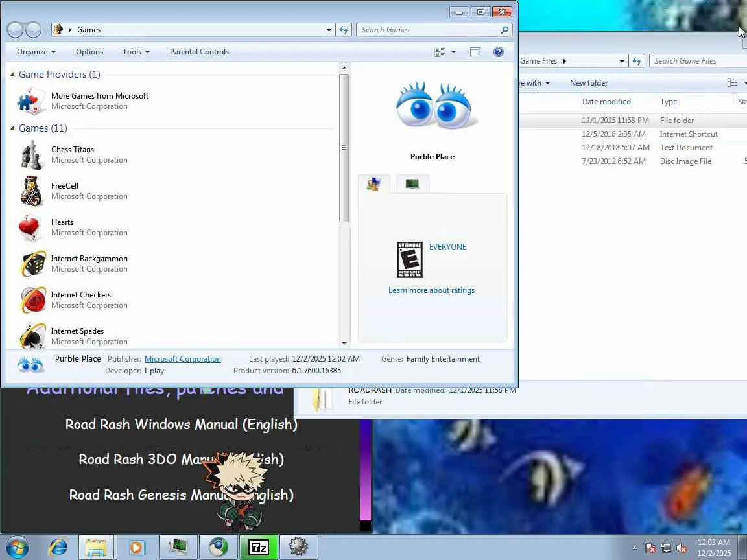
Task: Open the Ratings tab in preview pane
Action: tap(374, 184)
